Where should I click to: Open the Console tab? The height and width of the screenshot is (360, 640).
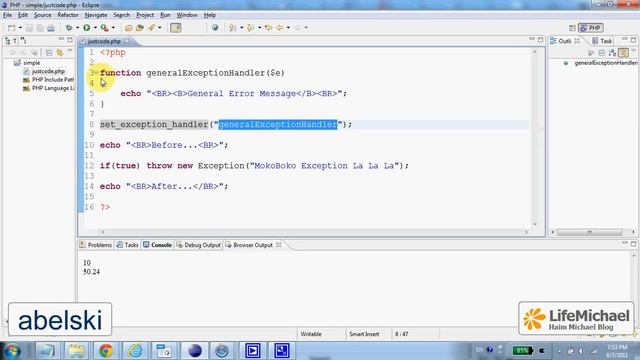[x=158, y=245]
